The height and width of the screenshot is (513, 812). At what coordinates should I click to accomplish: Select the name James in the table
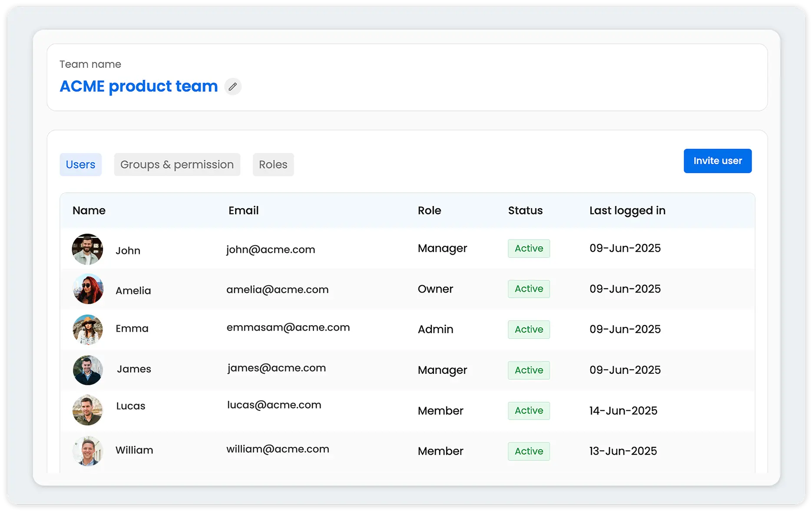134,369
